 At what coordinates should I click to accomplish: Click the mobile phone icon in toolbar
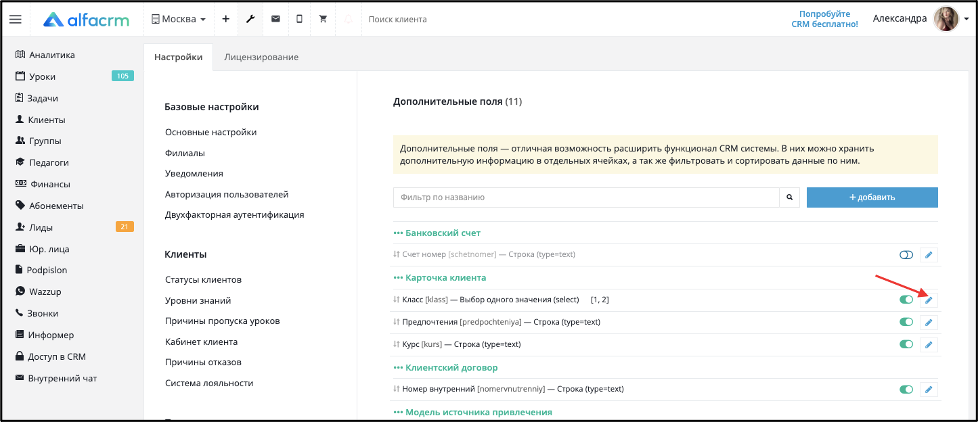(x=299, y=19)
